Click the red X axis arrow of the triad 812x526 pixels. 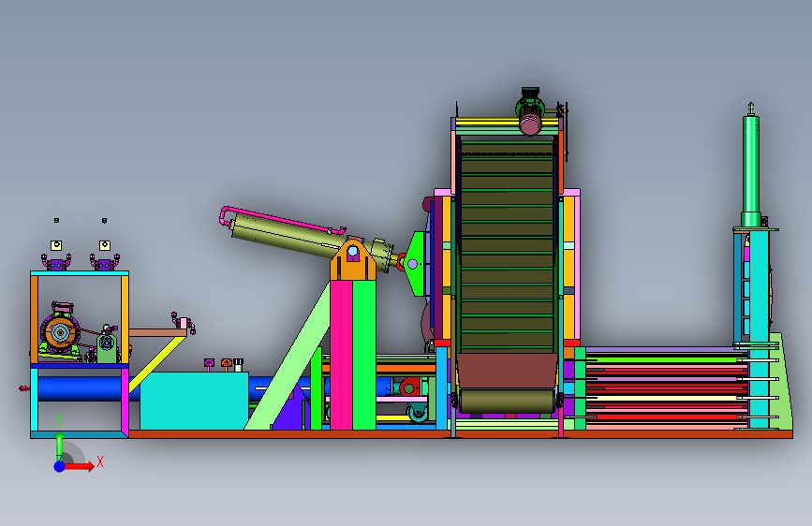(79, 466)
